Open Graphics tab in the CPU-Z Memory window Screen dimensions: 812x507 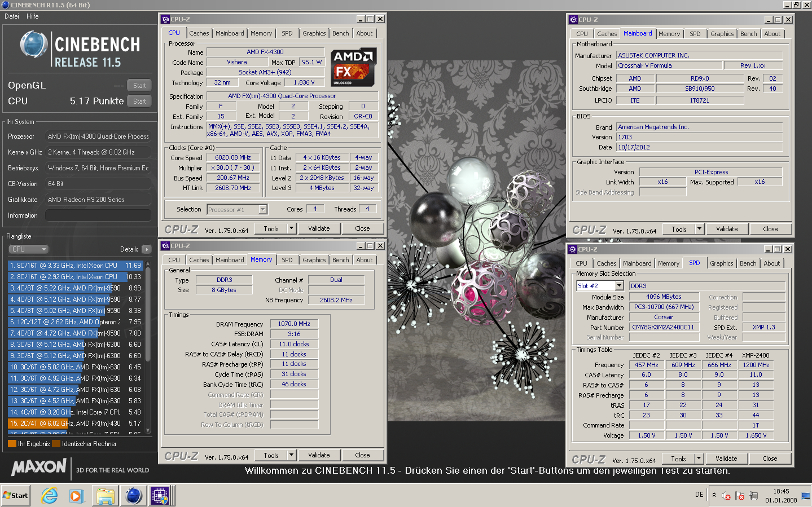(x=314, y=260)
